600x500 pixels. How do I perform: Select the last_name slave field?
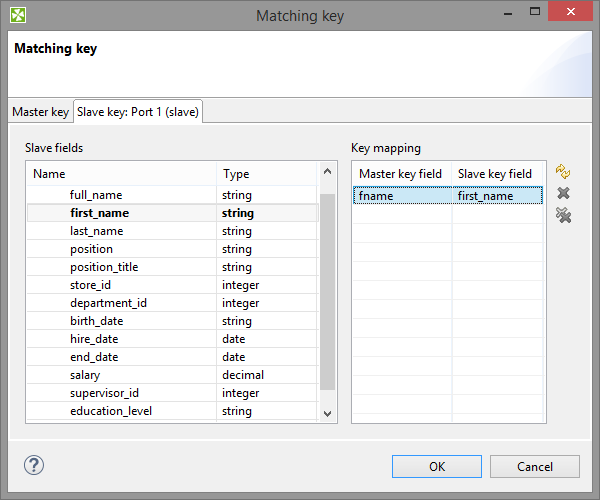click(98, 231)
